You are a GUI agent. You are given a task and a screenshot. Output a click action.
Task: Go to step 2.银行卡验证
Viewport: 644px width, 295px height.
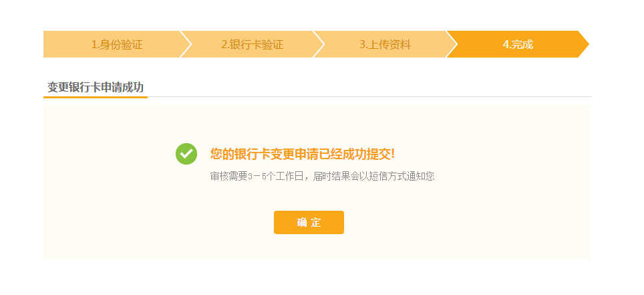(x=252, y=44)
